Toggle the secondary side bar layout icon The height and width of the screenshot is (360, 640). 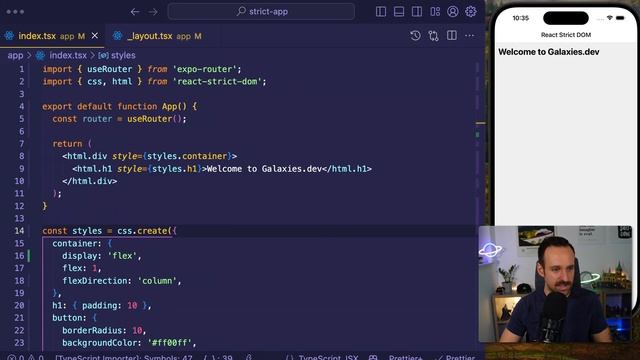coord(417,11)
